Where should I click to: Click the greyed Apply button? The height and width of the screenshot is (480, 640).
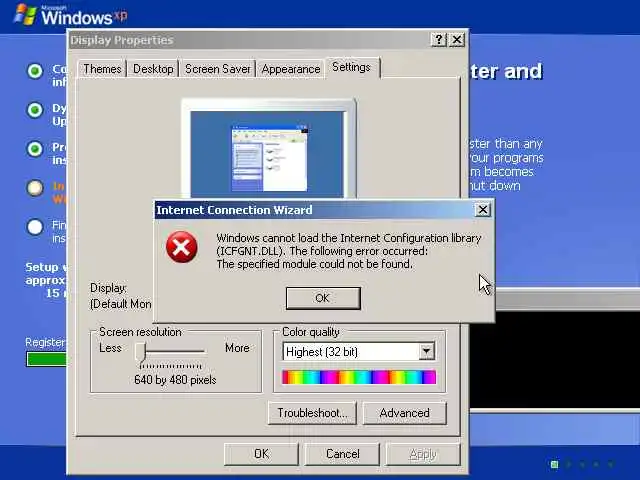[423, 454]
